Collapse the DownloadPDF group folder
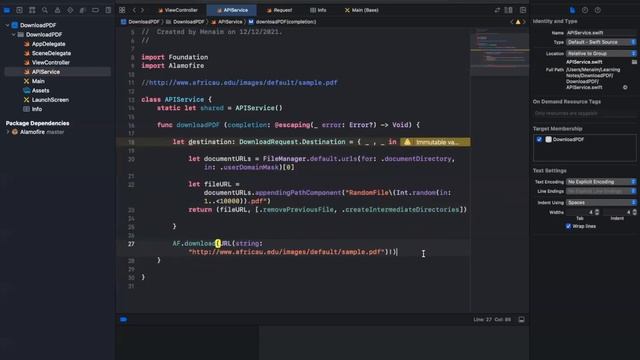Screen dimensions: 640x360 tap(13, 35)
